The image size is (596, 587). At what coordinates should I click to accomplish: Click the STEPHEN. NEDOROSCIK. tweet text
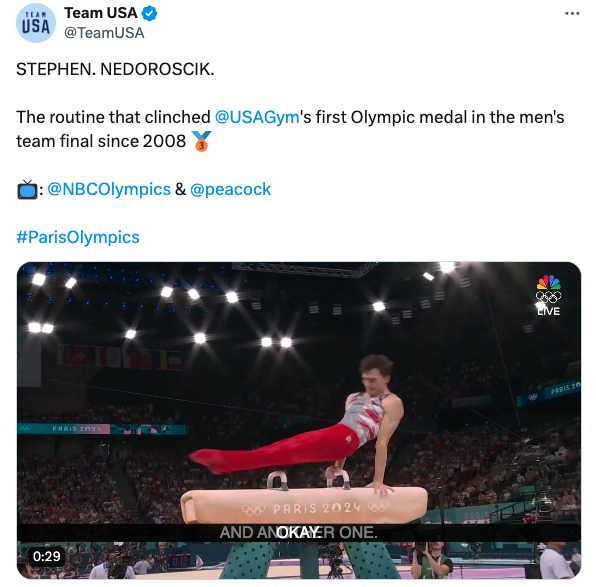(x=115, y=69)
